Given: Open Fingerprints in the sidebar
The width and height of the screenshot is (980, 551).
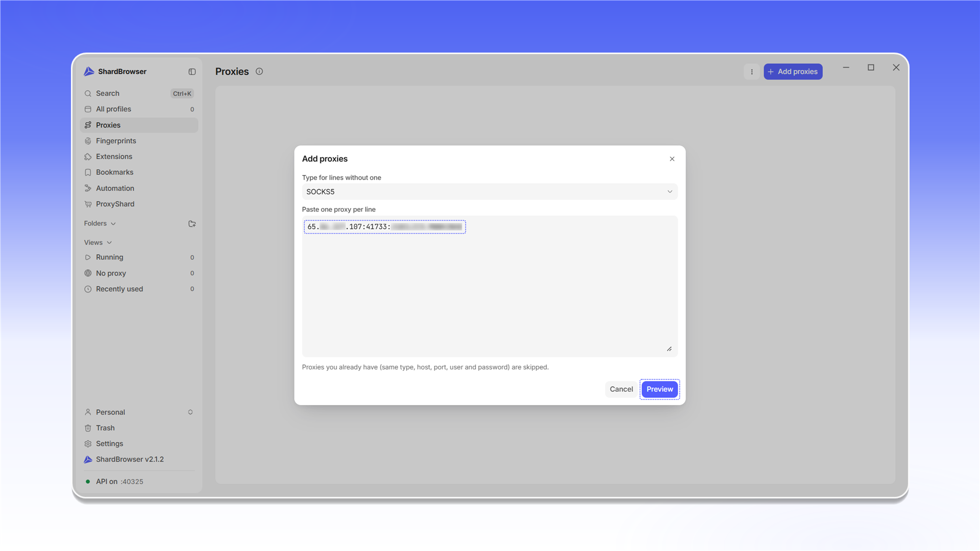Looking at the screenshot, I should (139, 141).
